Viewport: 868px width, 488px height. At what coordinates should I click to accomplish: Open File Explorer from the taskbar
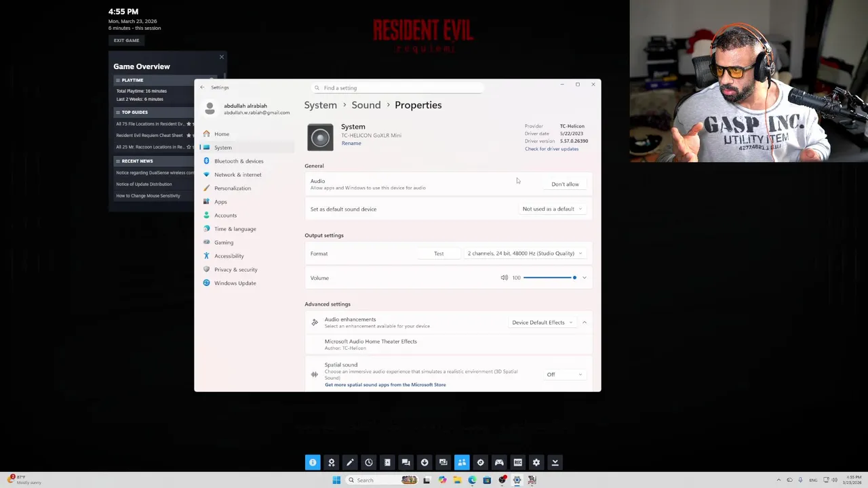(457, 480)
